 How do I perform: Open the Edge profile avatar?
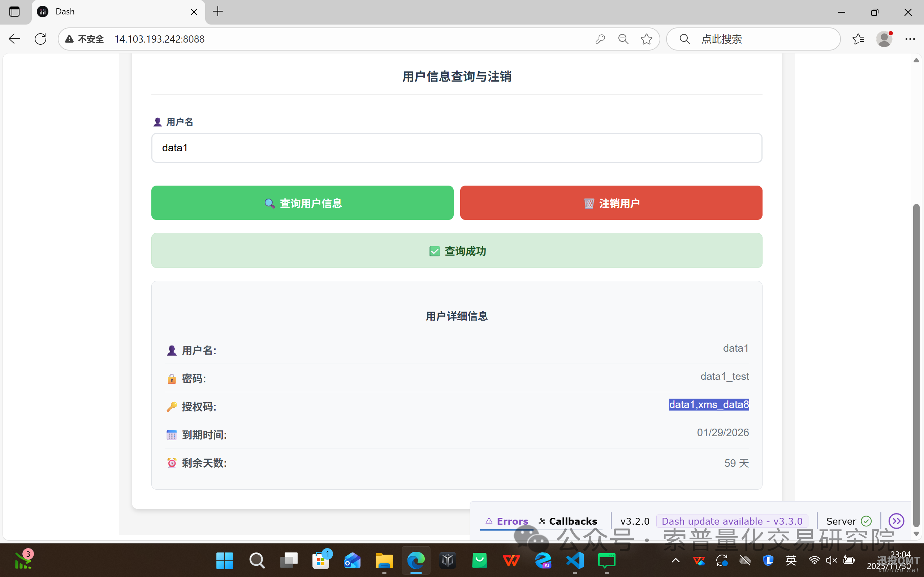(x=884, y=39)
